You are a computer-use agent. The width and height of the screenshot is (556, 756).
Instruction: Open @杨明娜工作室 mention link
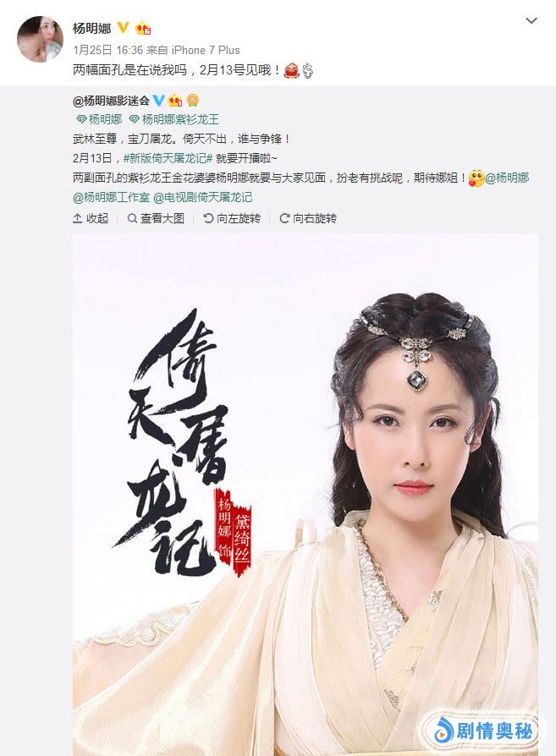coord(111,197)
